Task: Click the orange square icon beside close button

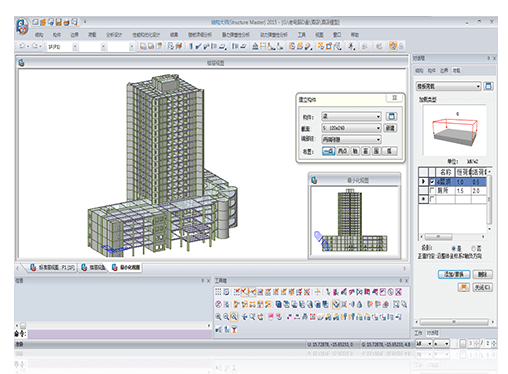Action: click(464, 287)
